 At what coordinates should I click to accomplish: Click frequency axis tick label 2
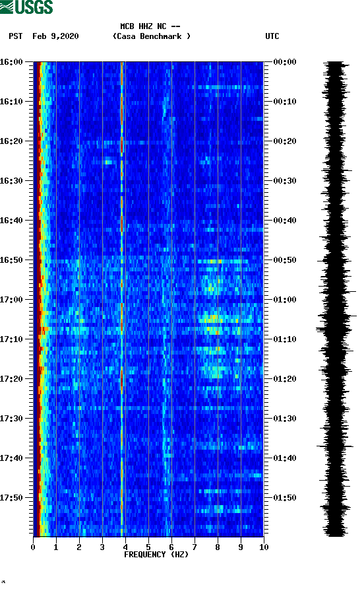pos(79,547)
